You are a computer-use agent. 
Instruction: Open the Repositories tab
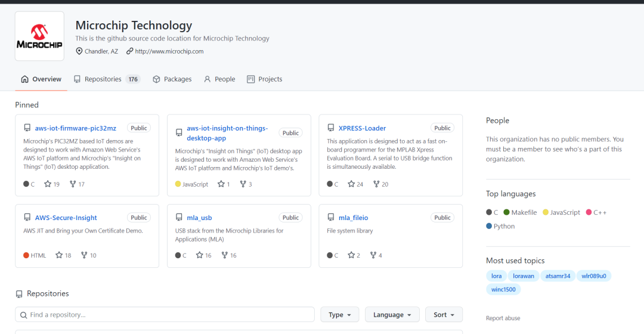click(x=107, y=79)
